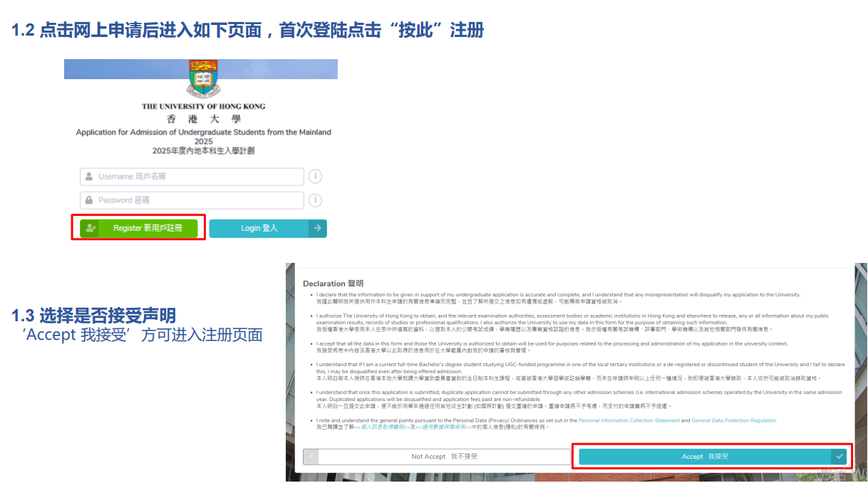This screenshot has height=483, width=868.
Task: Choose Accept 我接受 to proceed
Action: point(704,456)
